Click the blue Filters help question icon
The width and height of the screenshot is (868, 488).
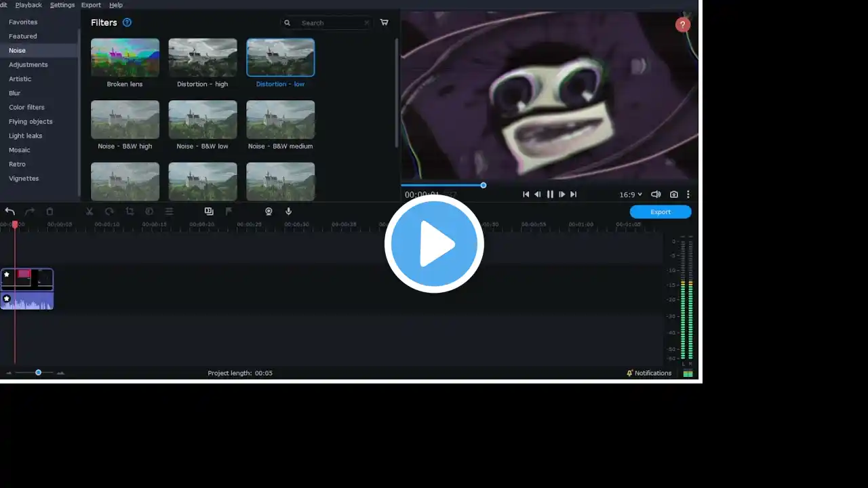(x=127, y=22)
